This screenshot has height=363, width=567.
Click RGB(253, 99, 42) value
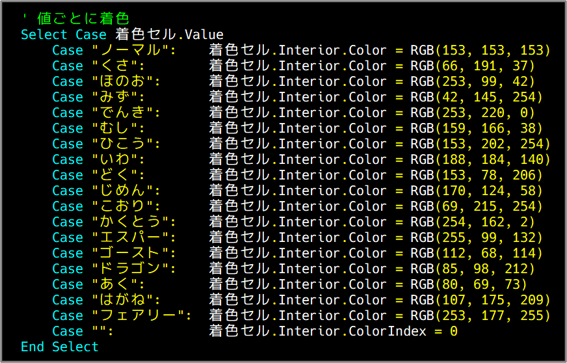[473, 81]
